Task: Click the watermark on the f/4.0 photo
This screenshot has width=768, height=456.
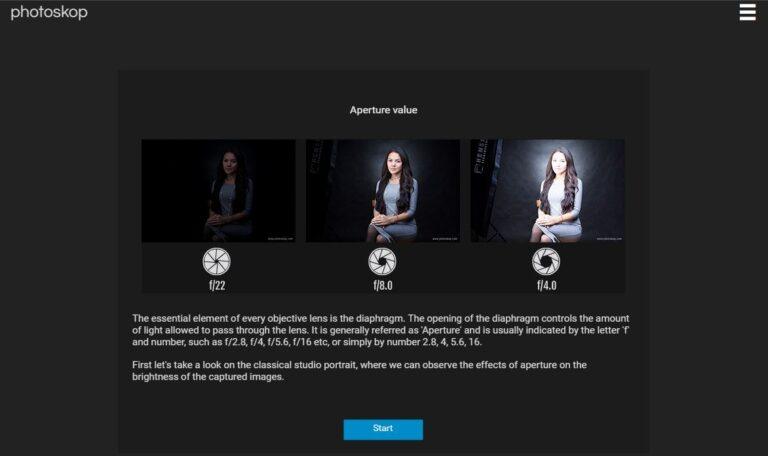Action: coord(608,239)
